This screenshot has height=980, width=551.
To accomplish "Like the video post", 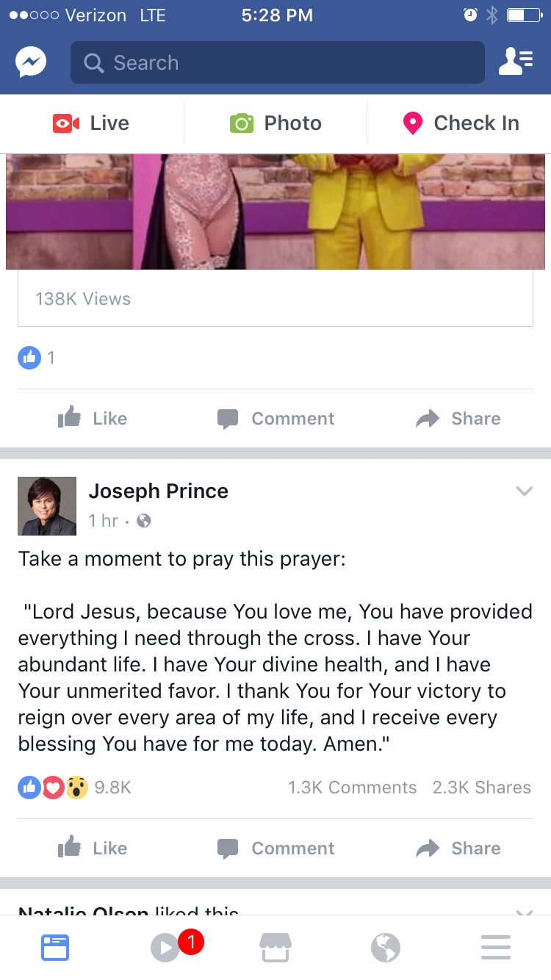I will tap(93, 419).
